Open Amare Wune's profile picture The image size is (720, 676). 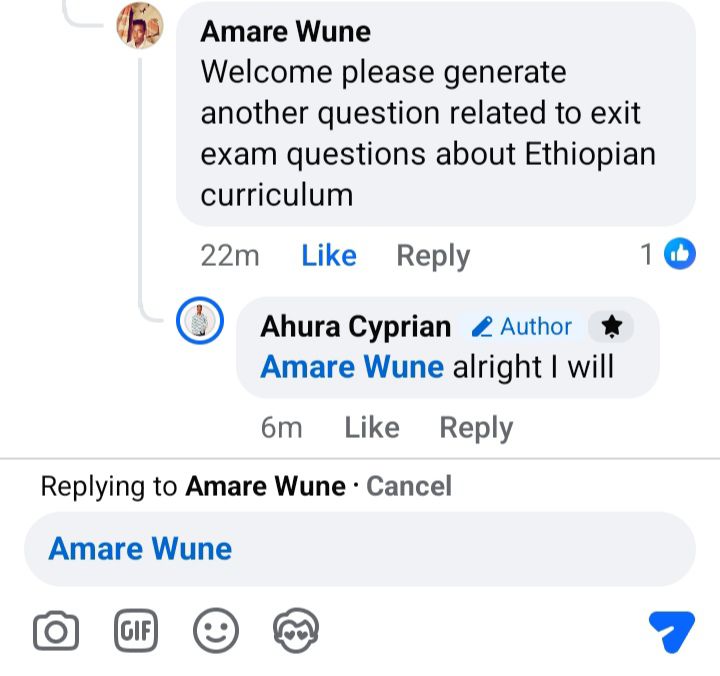coord(140,26)
